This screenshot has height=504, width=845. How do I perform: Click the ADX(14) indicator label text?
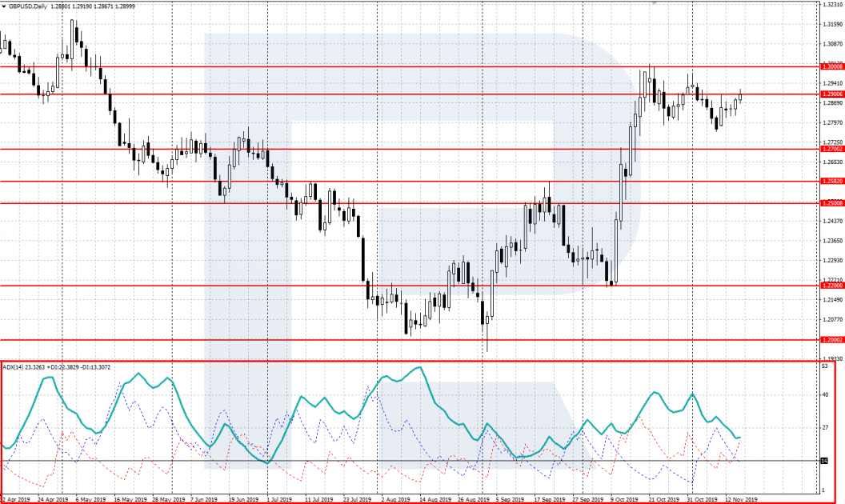tap(13, 367)
